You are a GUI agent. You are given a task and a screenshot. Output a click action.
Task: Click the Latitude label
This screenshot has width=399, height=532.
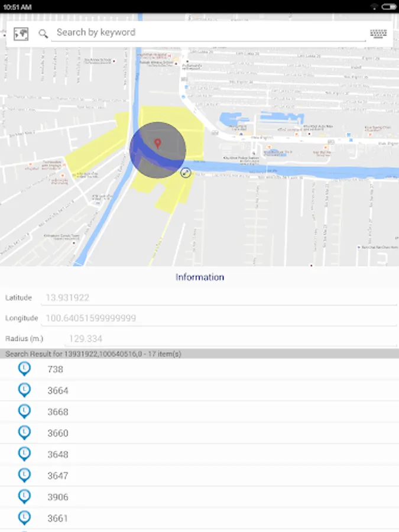[x=18, y=297]
